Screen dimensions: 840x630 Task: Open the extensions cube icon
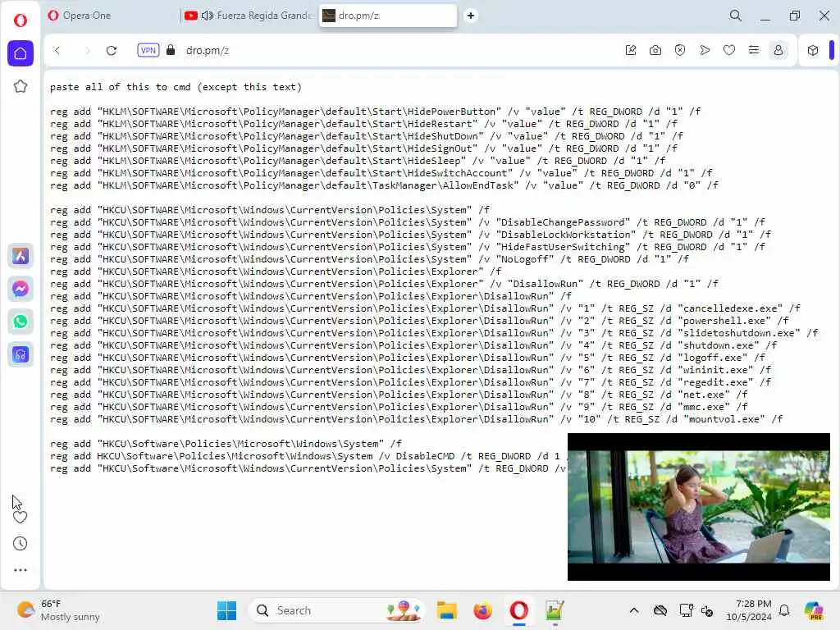pyautogui.click(x=813, y=50)
